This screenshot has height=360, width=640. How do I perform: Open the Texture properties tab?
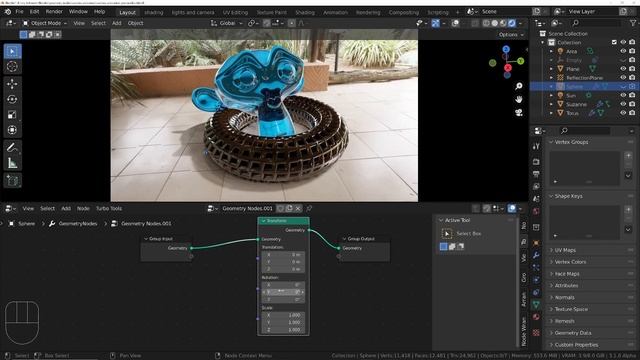536,333
